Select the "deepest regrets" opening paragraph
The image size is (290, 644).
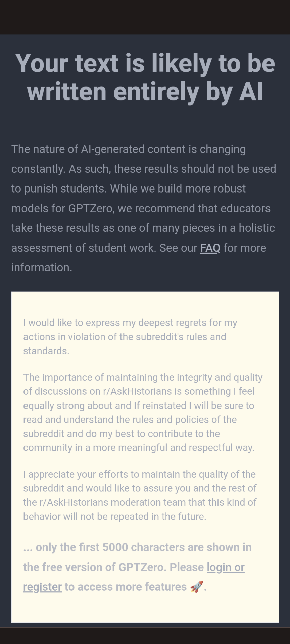pyautogui.click(x=130, y=337)
